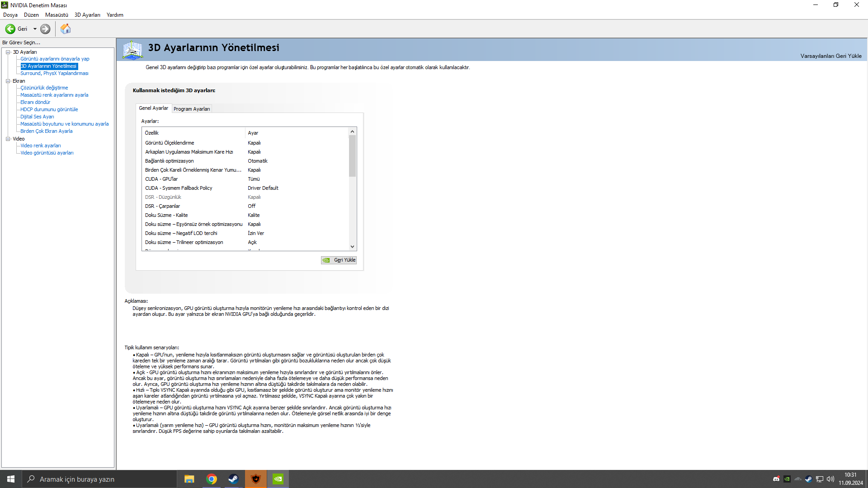Click the settings list scroll down arrow
This screenshot has width=868, height=488.
tap(353, 247)
